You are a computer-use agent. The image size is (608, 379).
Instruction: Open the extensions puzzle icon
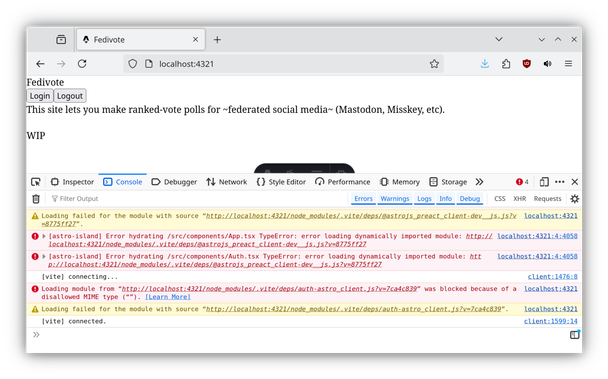506,64
